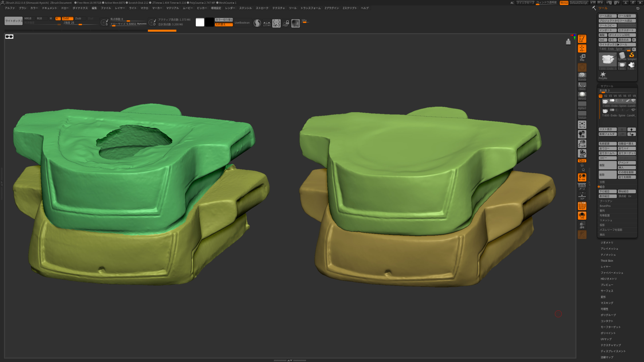The height and width of the screenshot is (362, 644).
Task: Toggle Perspective (パース) view
Action: (x=582, y=187)
